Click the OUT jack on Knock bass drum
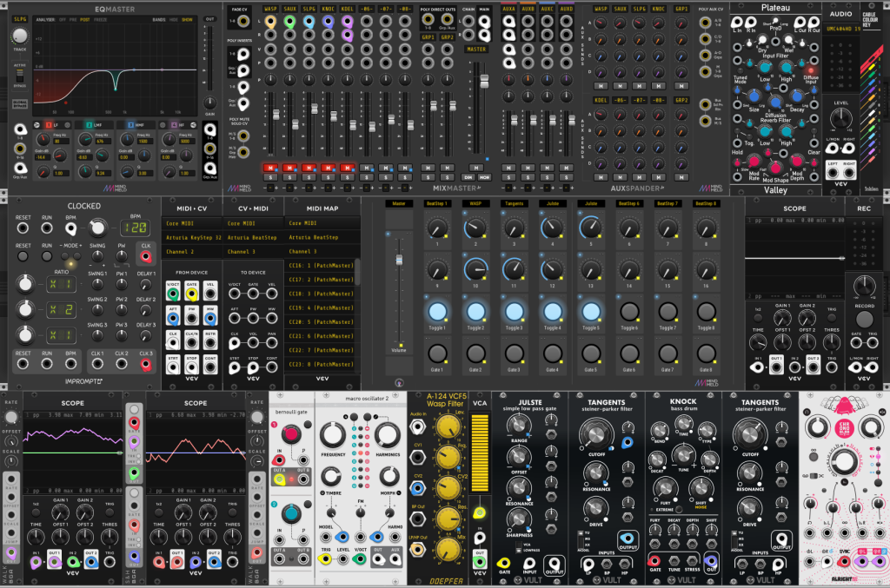Screen dimensions: 890x588 (x=711, y=561)
